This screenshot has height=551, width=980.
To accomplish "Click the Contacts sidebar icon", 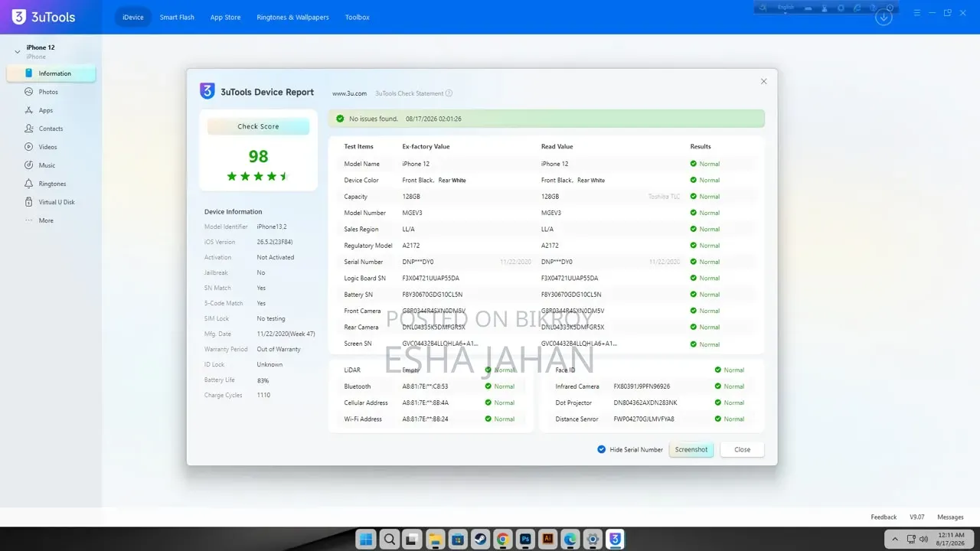I will click(29, 129).
